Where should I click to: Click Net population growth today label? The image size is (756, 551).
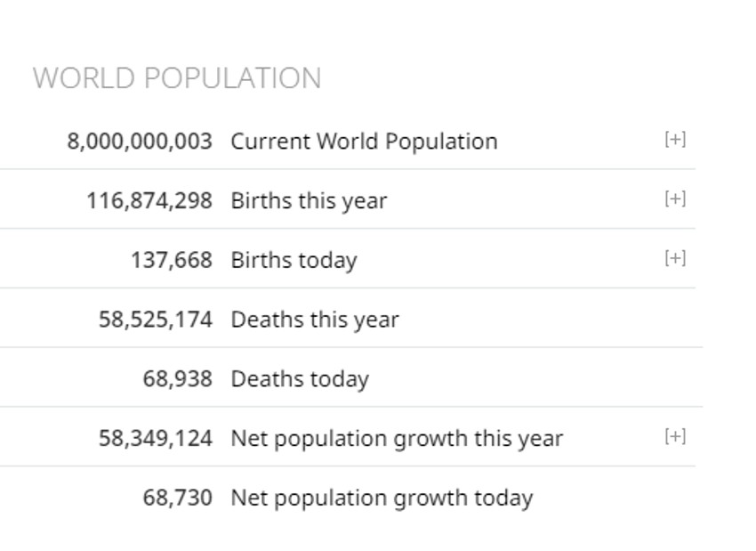382,498
